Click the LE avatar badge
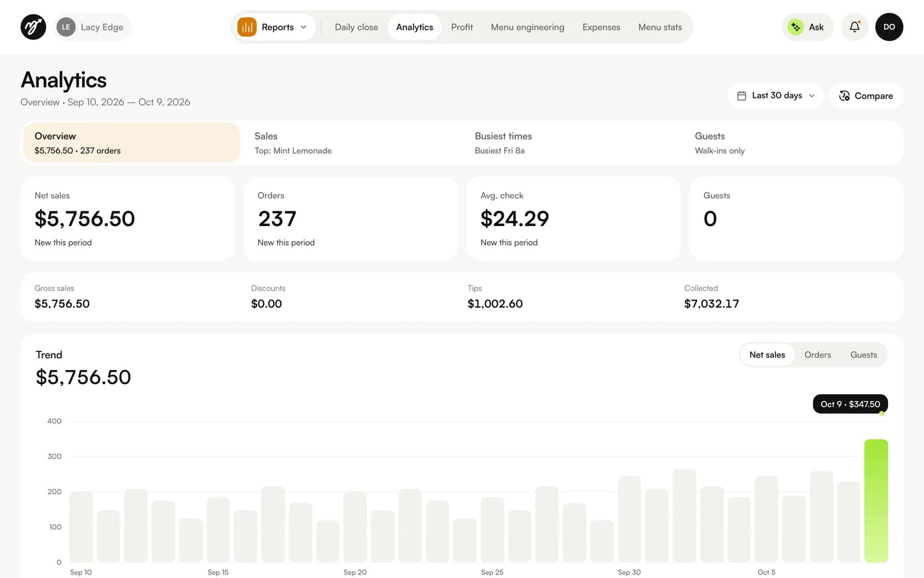 66,27
